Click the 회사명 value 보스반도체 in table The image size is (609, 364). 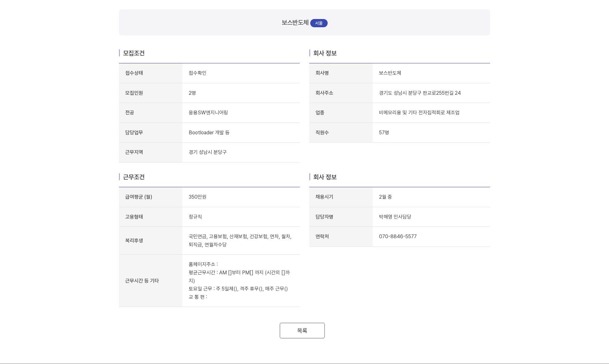[x=390, y=73]
